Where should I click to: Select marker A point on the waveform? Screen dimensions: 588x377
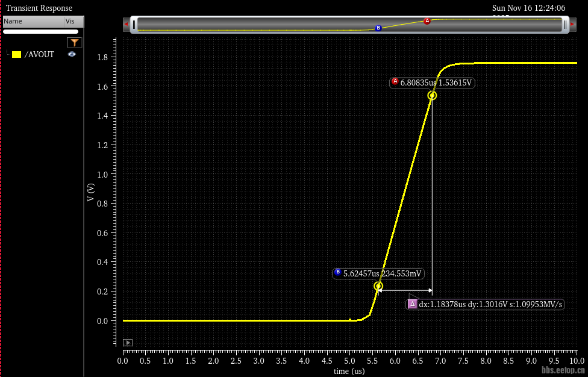pyautogui.click(x=432, y=95)
